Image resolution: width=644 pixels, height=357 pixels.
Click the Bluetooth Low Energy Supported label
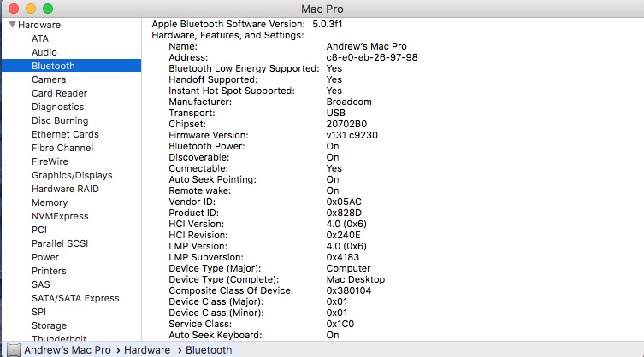pos(244,68)
